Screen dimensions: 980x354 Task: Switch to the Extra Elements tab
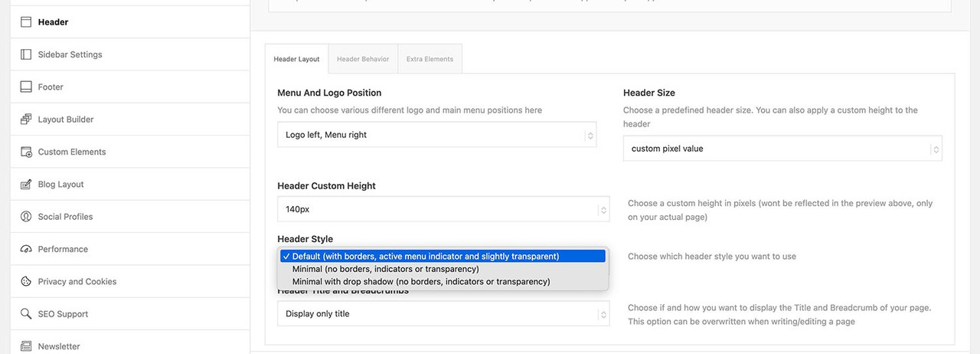[x=430, y=59]
